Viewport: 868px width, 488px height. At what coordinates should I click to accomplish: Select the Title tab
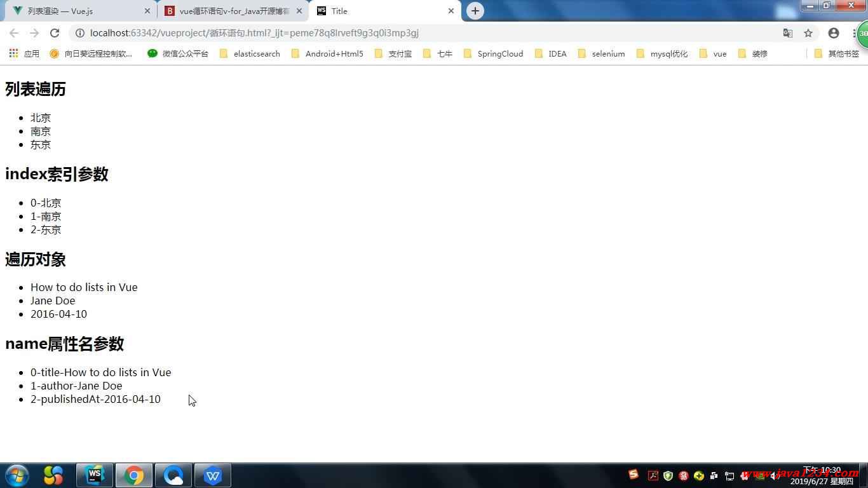[385, 11]
